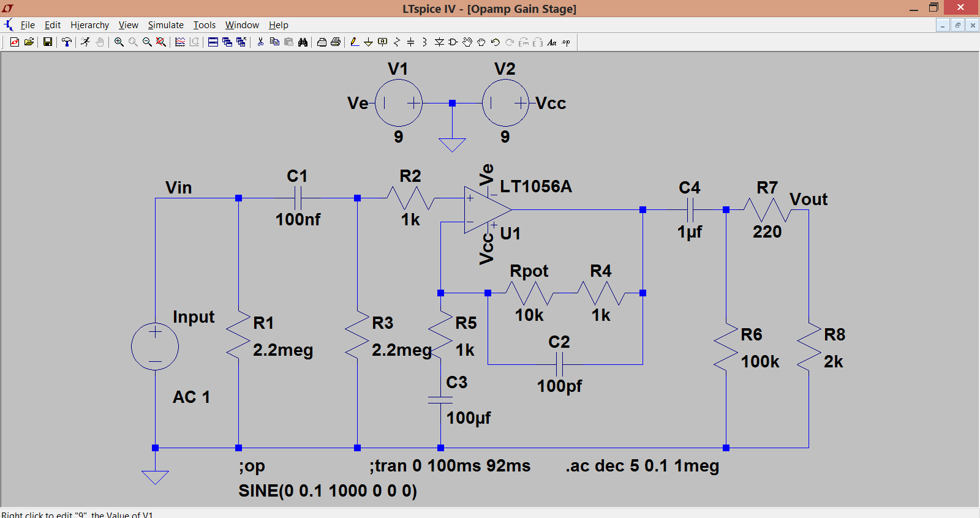Click the '100k' value of R6

pyautogui.click(x=760, y=362)
